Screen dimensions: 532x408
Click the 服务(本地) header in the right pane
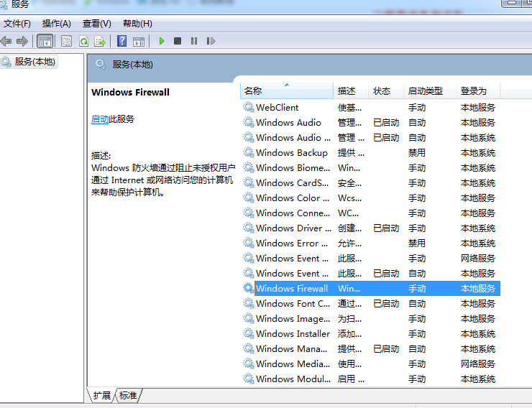(133, 65)
